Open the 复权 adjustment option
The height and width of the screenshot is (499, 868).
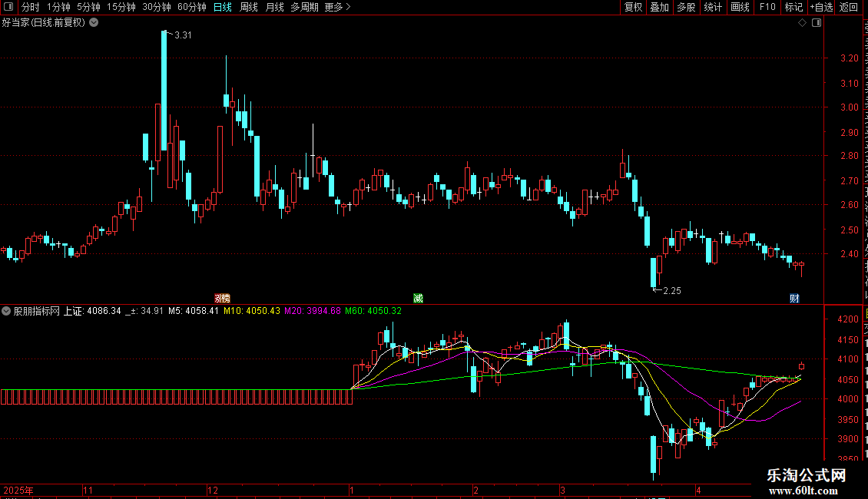click(633, 7)
